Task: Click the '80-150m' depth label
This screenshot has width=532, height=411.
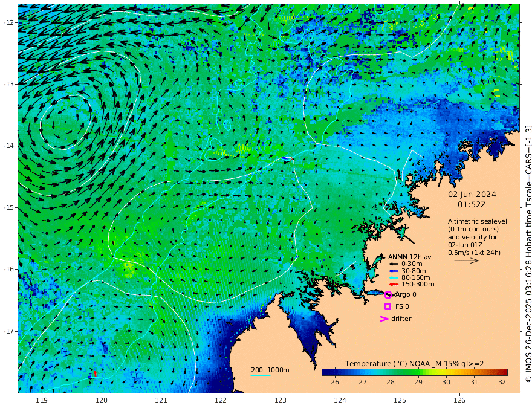Action: pos(416,278)
